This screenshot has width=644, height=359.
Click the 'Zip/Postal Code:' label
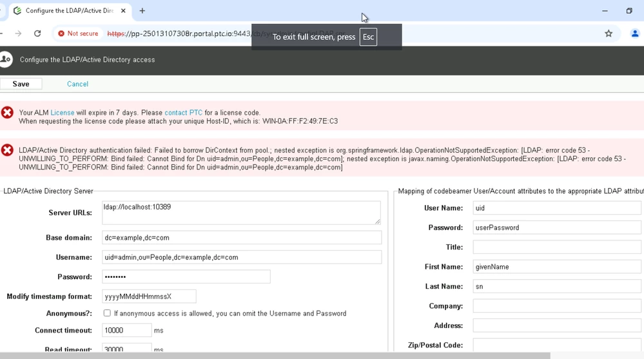[x=435, y=345]
